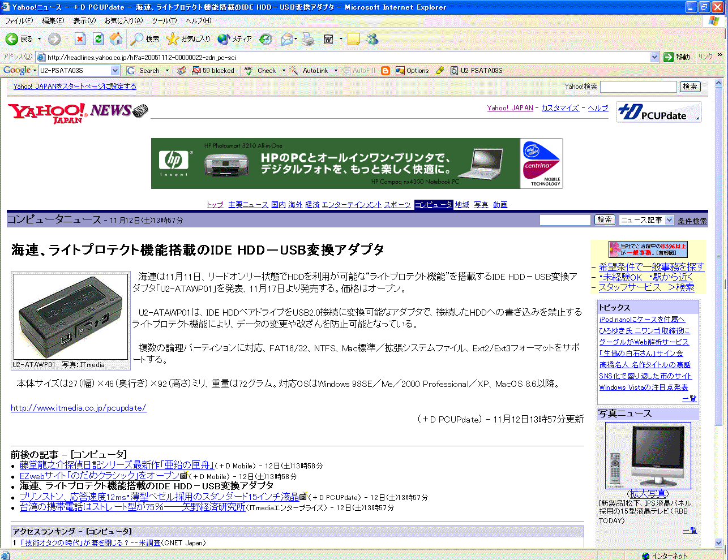Open the AutoLink dropdown arrow

tap(336, 71)
